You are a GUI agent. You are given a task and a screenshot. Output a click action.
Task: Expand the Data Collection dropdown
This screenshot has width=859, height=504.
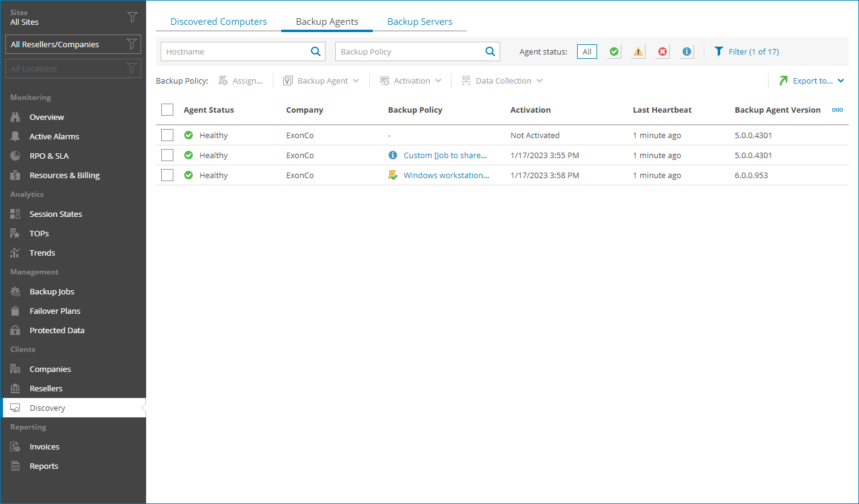(x=502, y=81)
